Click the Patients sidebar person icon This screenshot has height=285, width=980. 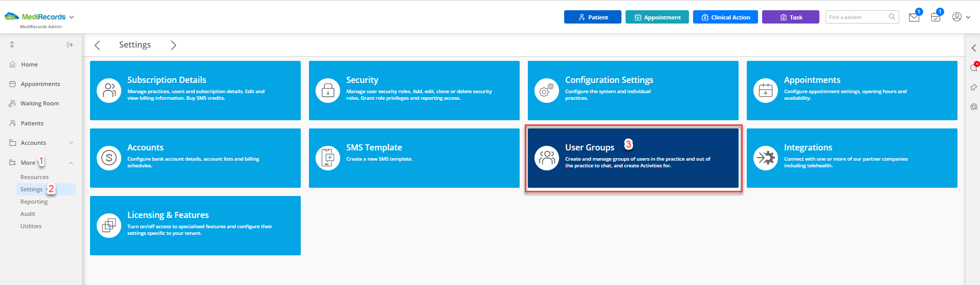click(12, 123)
